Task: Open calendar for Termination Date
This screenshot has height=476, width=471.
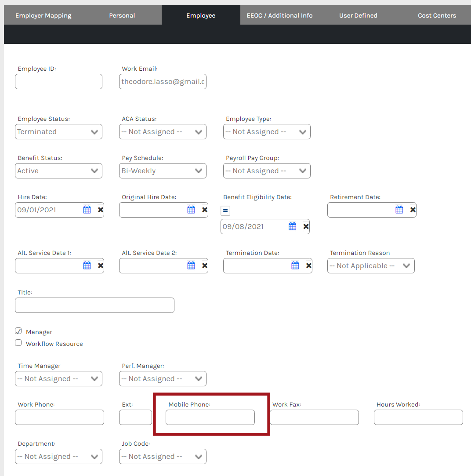Action: (x=295, y=265)
